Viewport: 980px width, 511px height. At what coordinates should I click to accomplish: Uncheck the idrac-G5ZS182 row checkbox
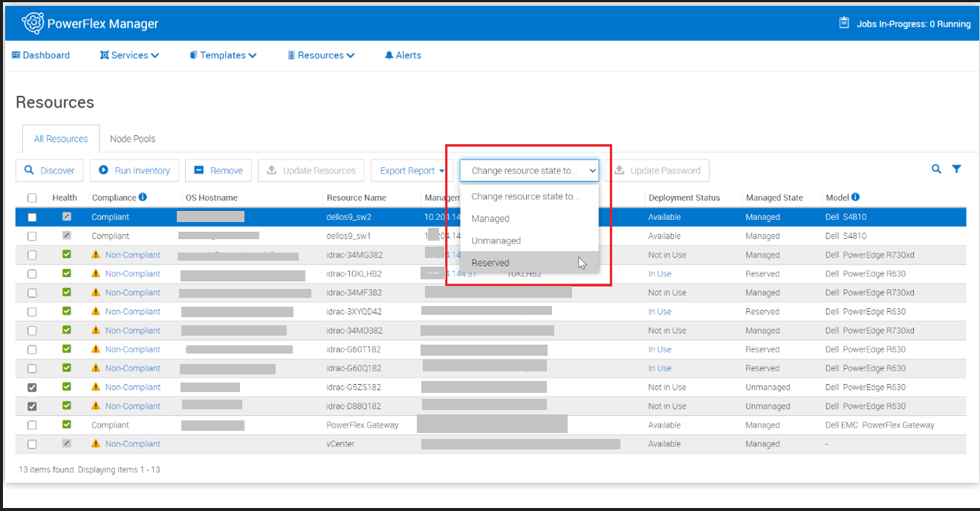pyautogui.click(x=30, y=387)
